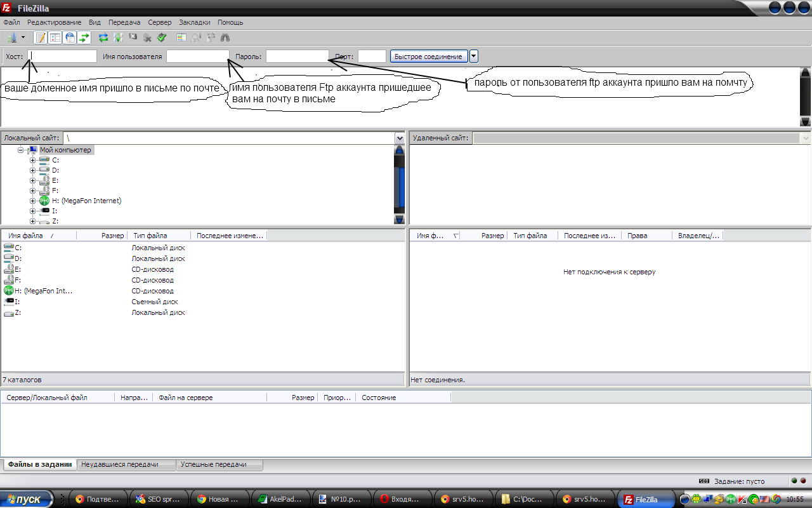Toggle the transfer queue display
The image size is (812, 508).
click(84, 37)
